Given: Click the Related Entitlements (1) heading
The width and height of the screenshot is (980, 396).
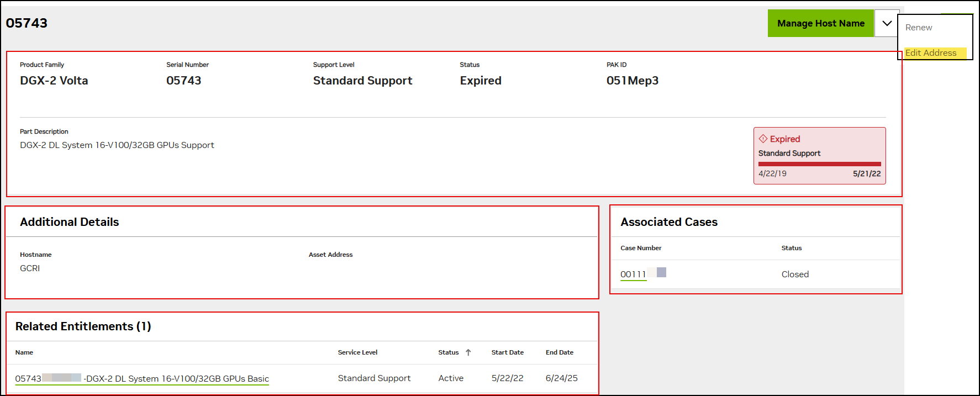Looking at the screenshot, I should (83, 326).
